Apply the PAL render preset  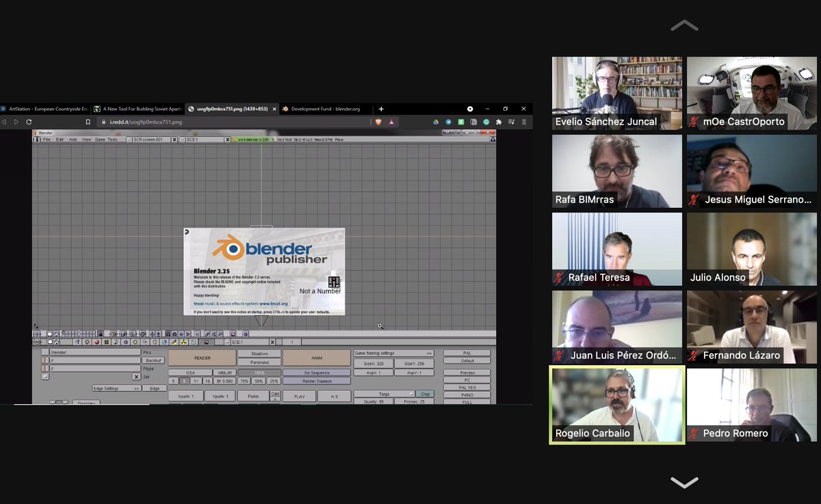(467, 354)
